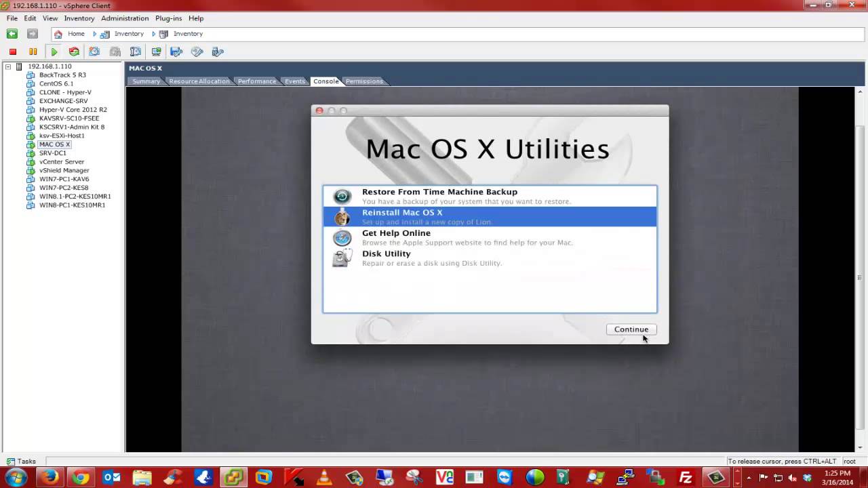
Task: Choose the Get Help Online option
Action: coord(490,237)
